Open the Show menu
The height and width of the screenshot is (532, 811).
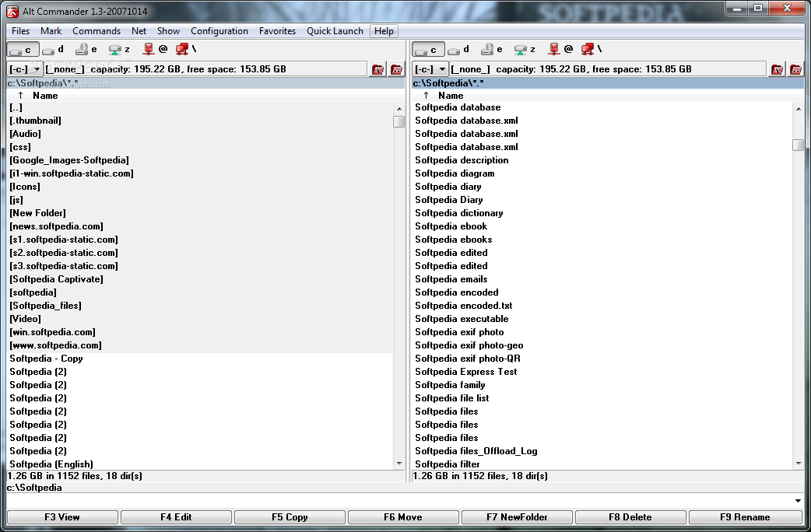coord(168,31)
